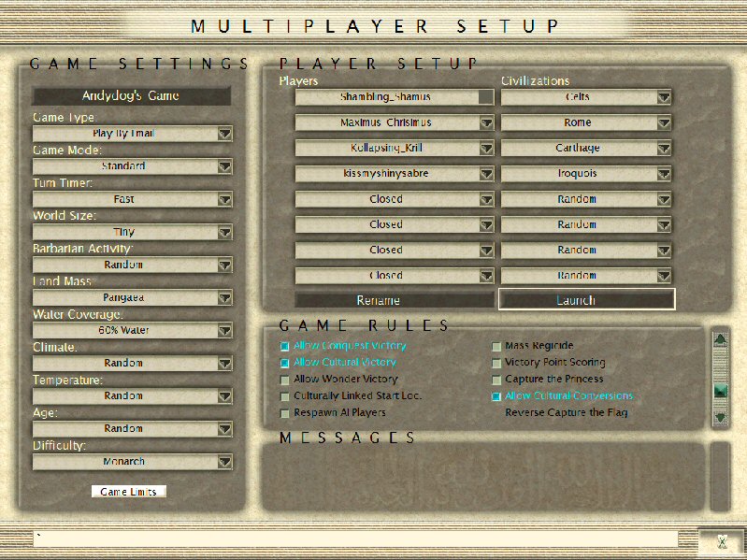Disable the Allow Conquest Victory checkbox
The width and height of the screenshot is (747, 560).
point(285,346)
